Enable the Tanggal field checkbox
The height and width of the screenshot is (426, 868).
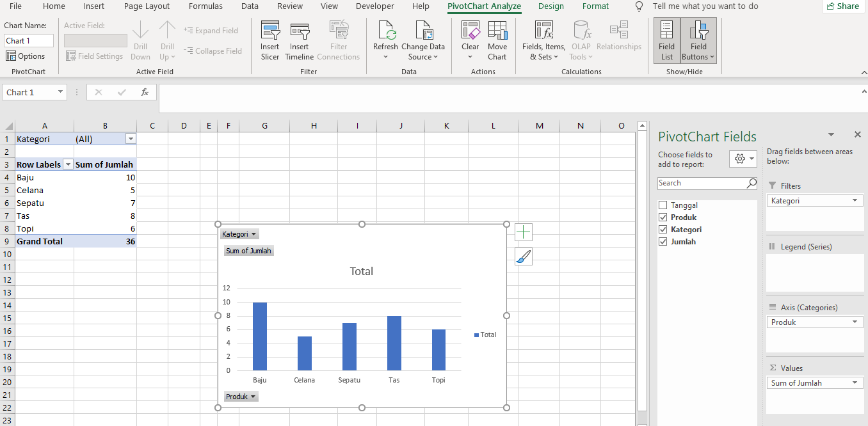(663, 205)
